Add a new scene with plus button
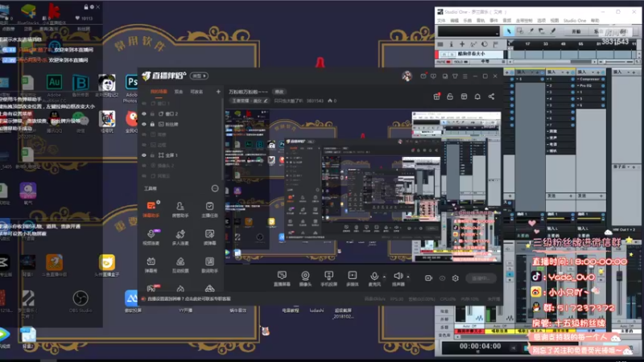 [x=218, y=92]
